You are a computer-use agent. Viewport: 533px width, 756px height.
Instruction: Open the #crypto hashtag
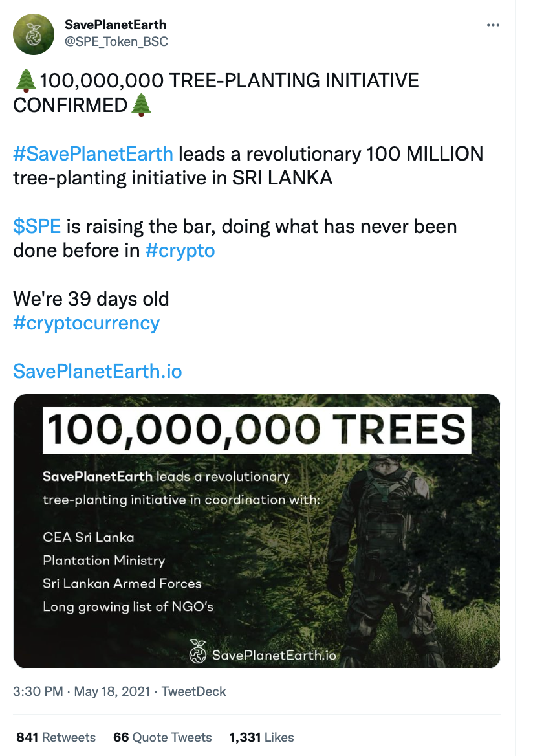pyautogui.click(x=180, y=250)
